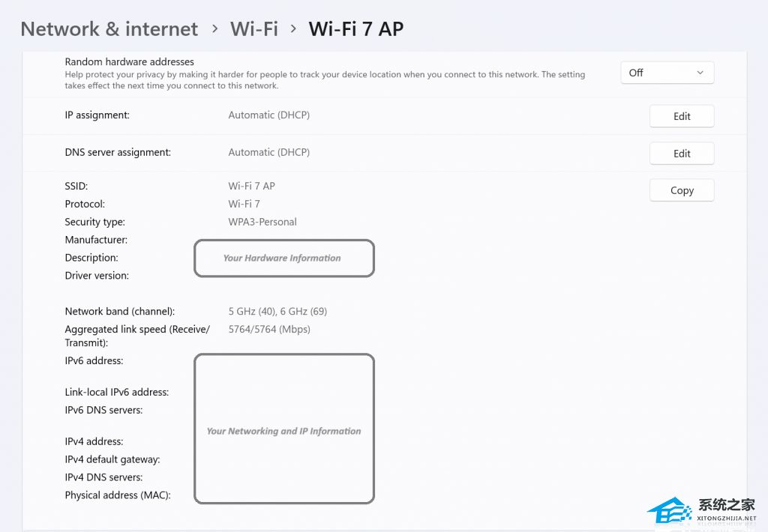Screen dimensions: 768x532
Task: Click the IPv6 DNS servers: label
Action: 103,410
